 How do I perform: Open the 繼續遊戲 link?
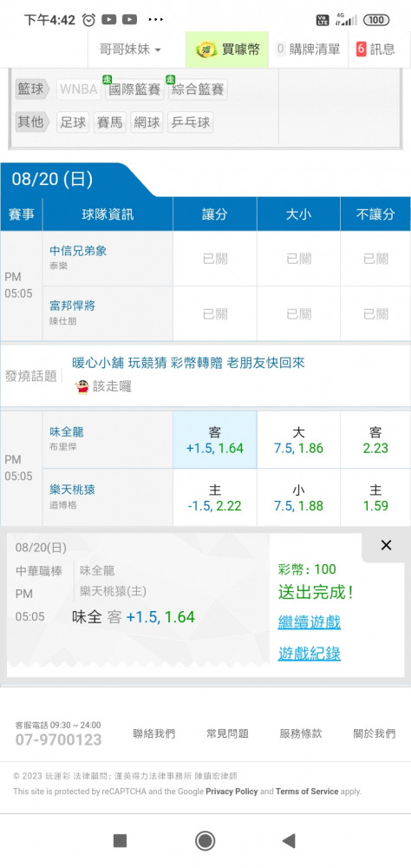click(310, 621)
